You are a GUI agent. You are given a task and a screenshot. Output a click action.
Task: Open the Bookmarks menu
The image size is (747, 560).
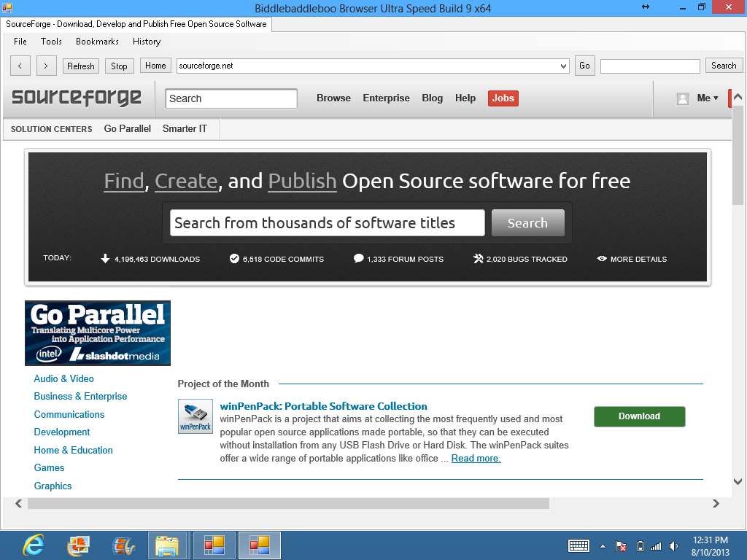tap(97, 42)
